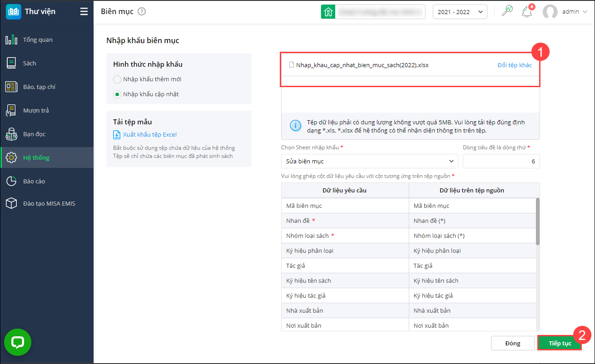Click the admin avatar icon
Screen dimensions: 595x364
pyautogui.click(x=550, y=12)
